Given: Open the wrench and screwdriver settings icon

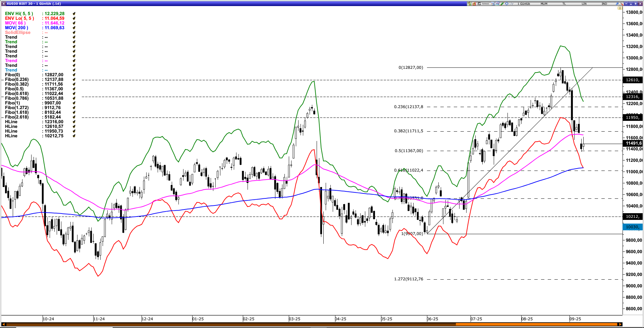Looking at the screenshot, I should point(622,4).
